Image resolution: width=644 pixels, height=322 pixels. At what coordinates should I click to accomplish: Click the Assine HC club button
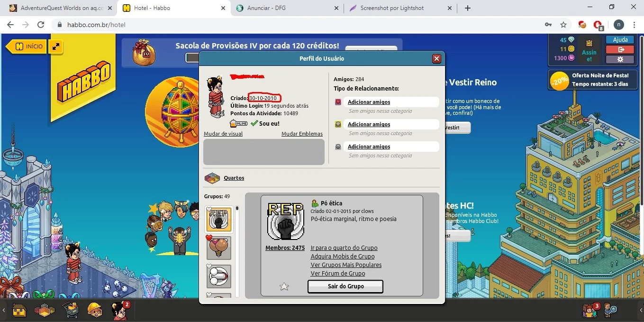(x=589, y=49)
